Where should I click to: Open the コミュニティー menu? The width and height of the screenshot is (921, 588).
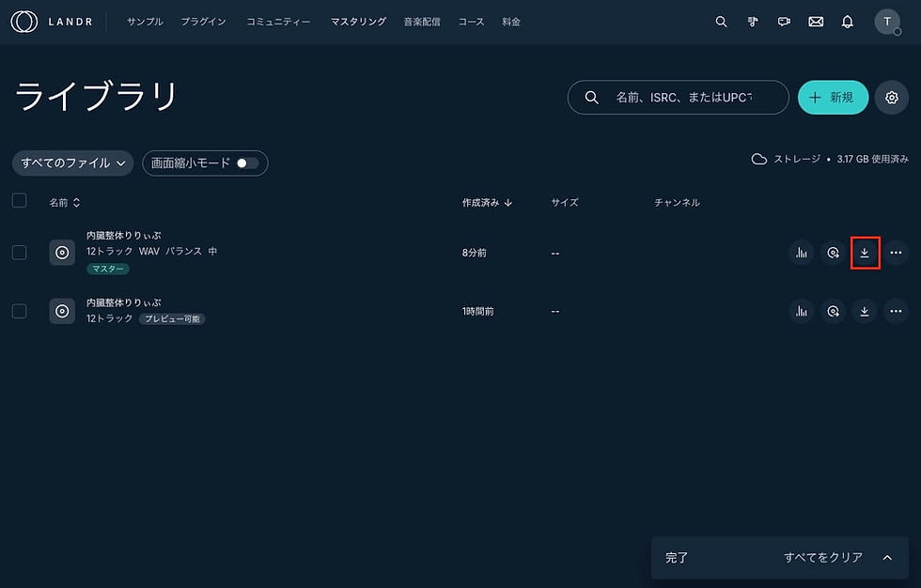(x=278, y=22)
